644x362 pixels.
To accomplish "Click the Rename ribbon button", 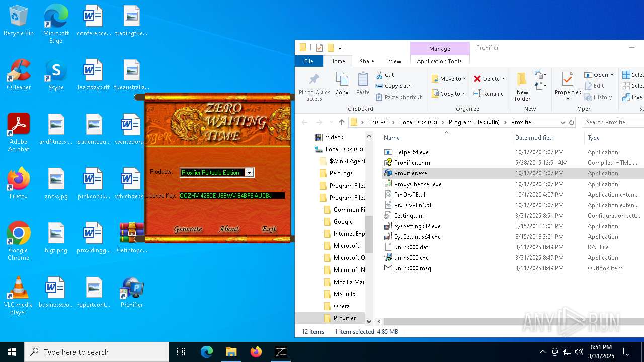I will (x=489, y=94).
